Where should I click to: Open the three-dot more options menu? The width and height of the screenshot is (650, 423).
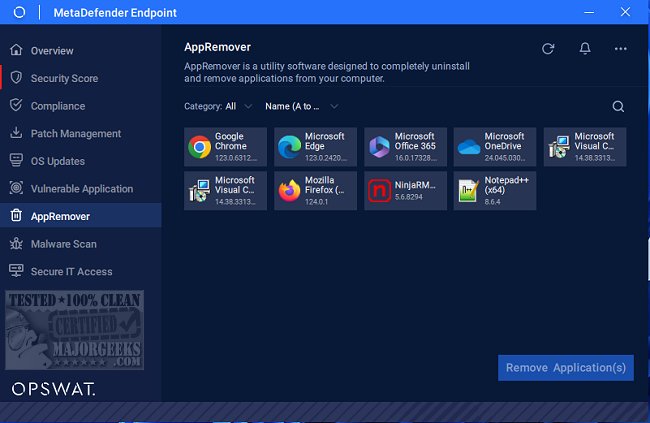(x=621, y=48)
